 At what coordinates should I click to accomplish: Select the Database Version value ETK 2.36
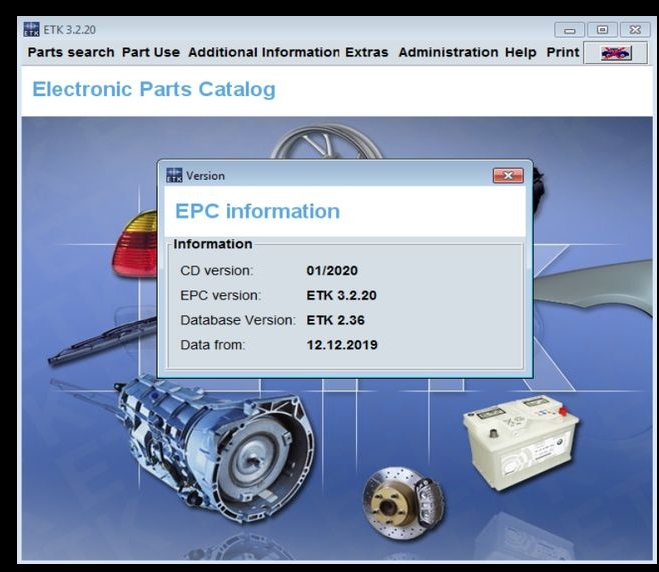point(335,320)
